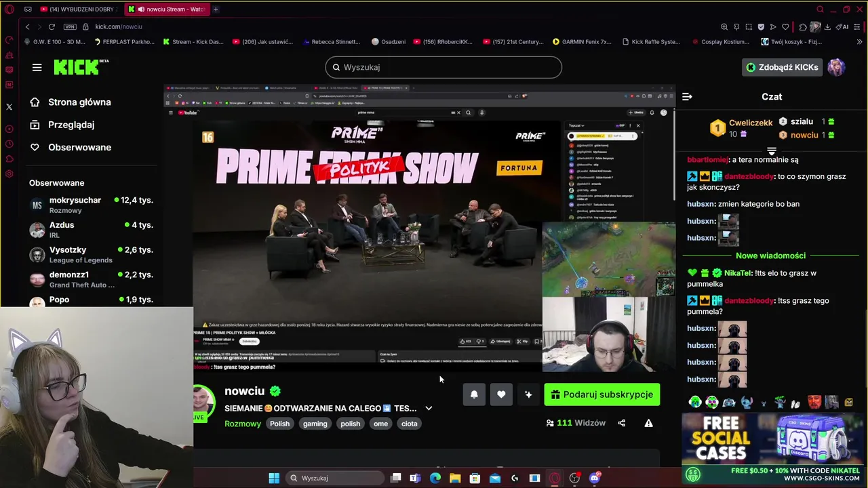This screenshot has height=488, width=868.
Task: Open Stream - Kick Dashboard bookmark
Action: (193, 41)
